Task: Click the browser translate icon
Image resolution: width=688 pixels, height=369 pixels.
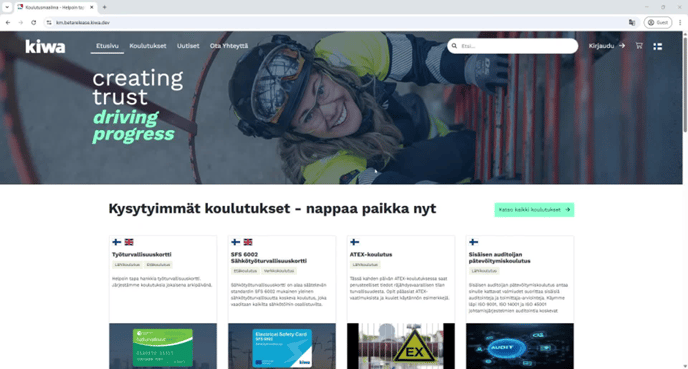Action: (632, 22)
